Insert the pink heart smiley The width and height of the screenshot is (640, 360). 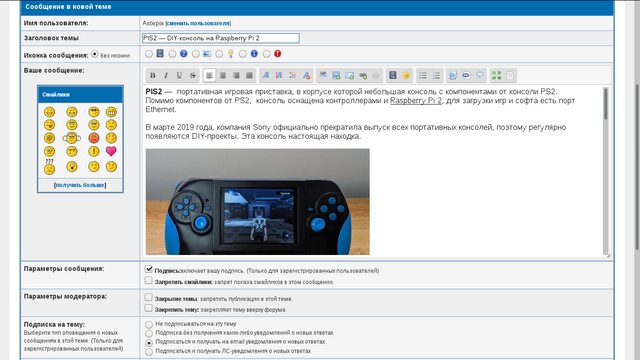[111, 151]
